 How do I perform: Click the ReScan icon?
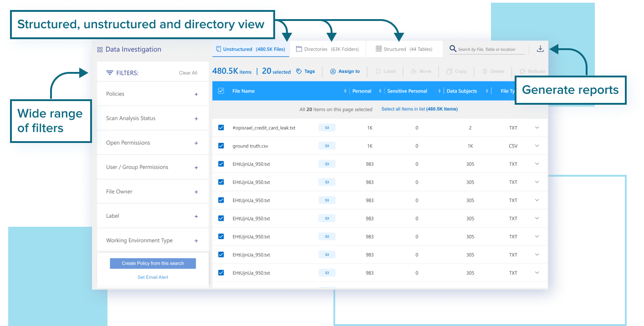(522, 71)
